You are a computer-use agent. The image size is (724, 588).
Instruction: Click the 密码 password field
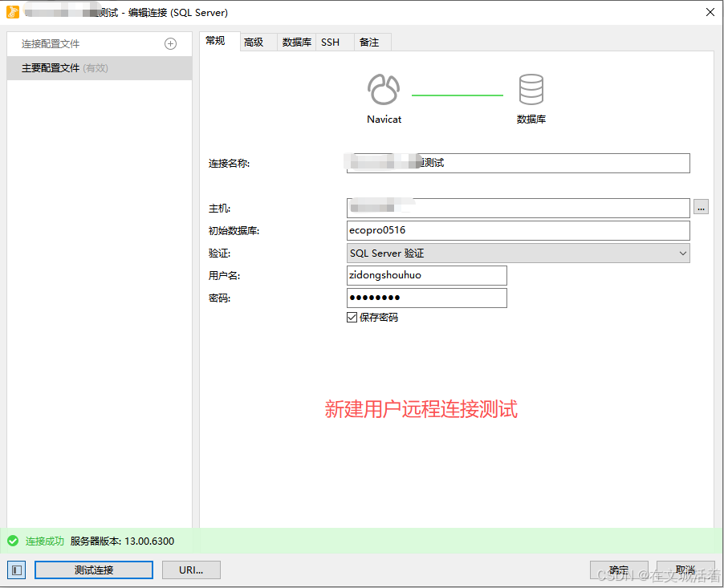click(427, 298)
